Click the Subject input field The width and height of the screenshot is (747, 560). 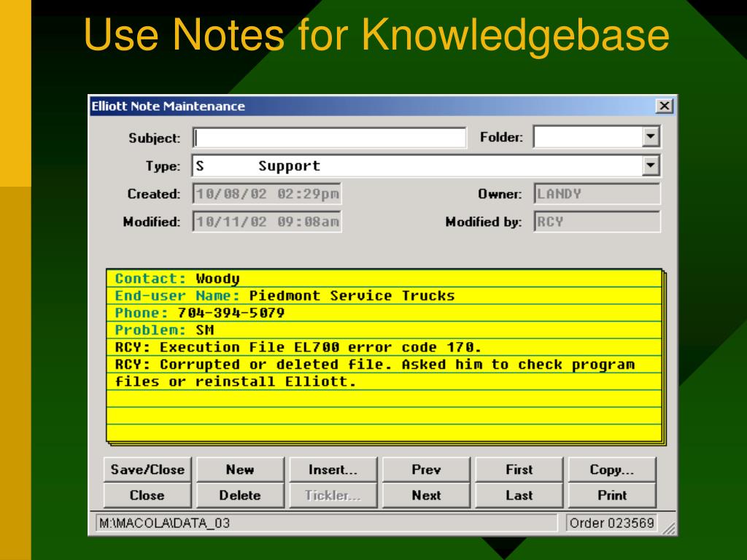[329, 138]
